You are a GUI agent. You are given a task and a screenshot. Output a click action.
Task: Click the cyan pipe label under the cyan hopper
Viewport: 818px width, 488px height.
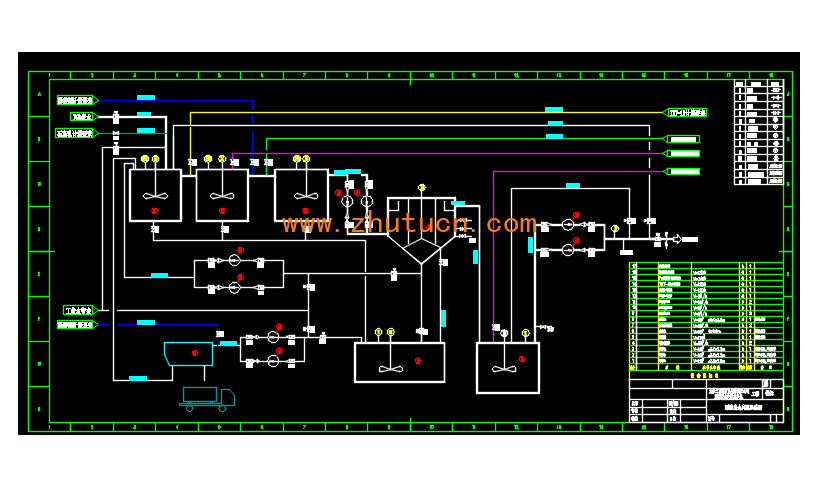[x=138, y=378]
